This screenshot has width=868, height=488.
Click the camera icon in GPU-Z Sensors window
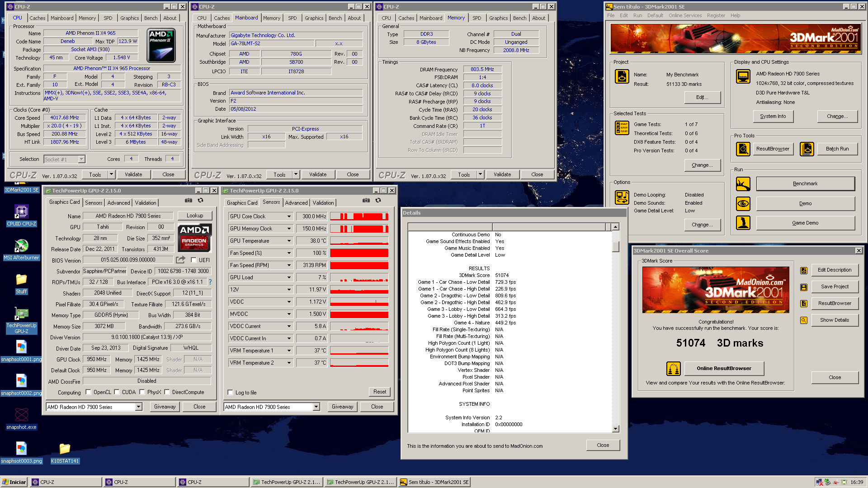pos(366,200)
